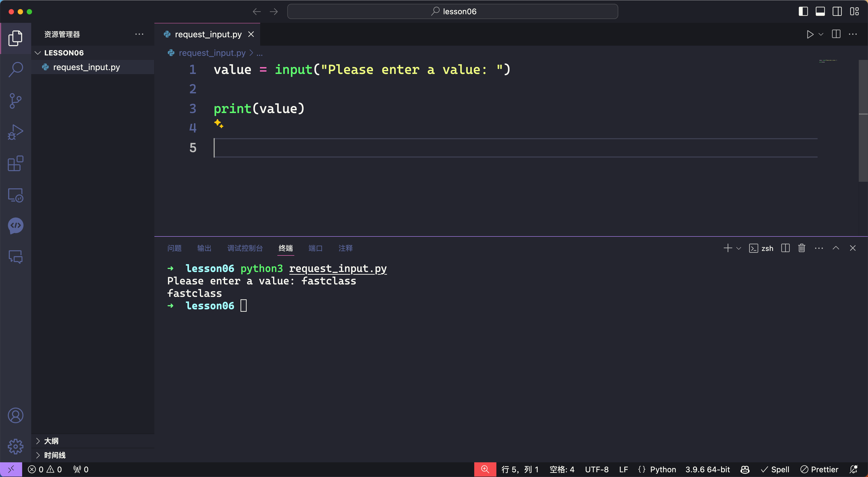Close the terminal panel
868x477 pixels.
[853, 248]
